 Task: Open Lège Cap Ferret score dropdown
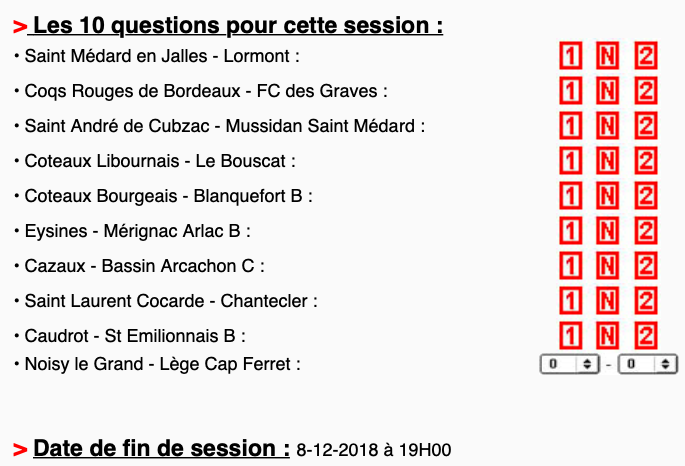649,365
